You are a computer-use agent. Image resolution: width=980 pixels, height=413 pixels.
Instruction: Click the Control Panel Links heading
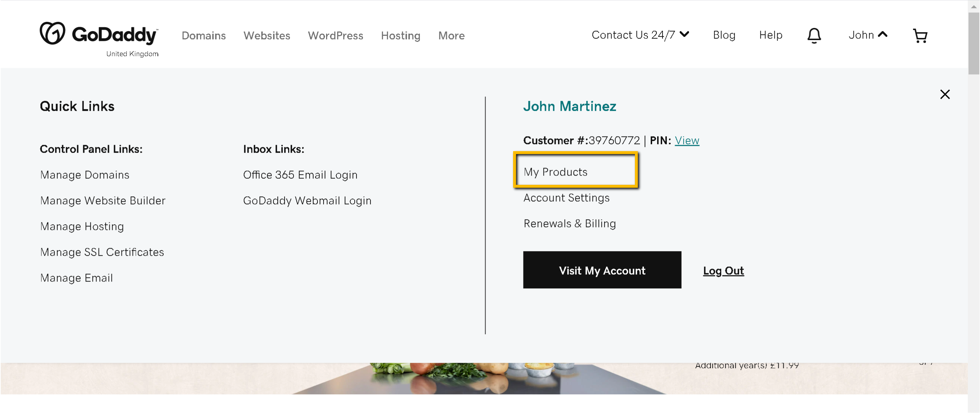click(x=91, y=149)
